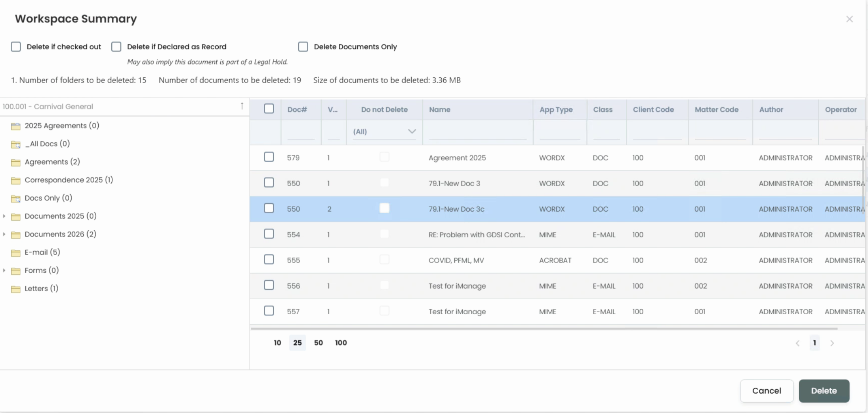Expand the Forms folder

click(x=4, y=270)
